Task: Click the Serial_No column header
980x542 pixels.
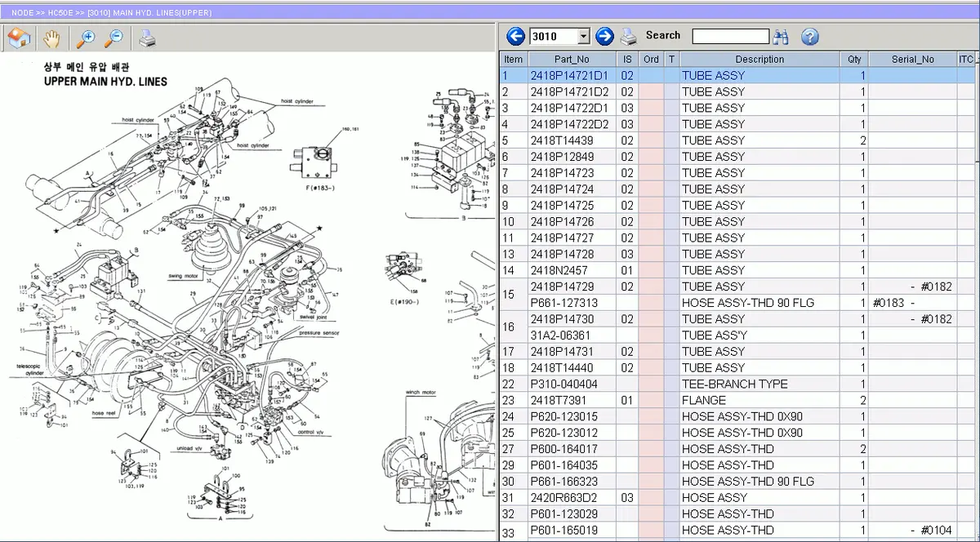Action: (x=912, y=59)
